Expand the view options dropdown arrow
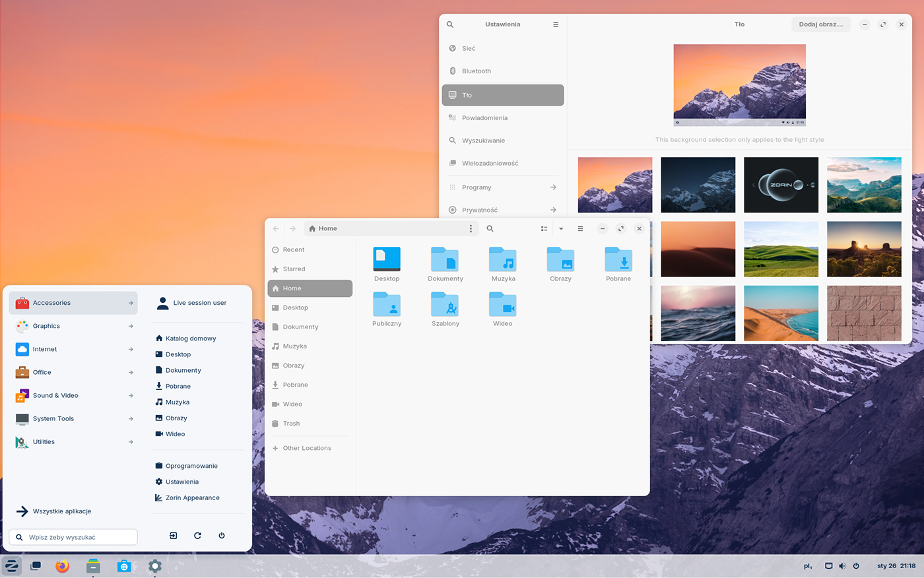The image size is (924, 578). point(561,228)
